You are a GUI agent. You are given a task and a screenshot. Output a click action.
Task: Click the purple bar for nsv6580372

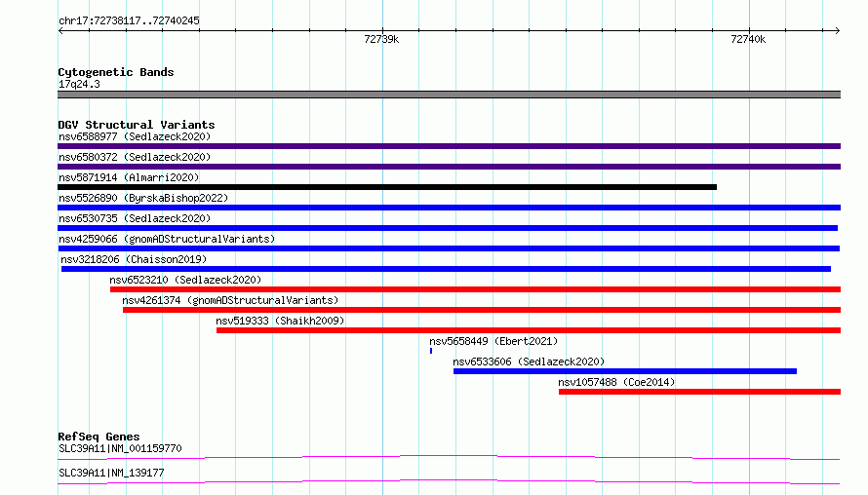449,167
